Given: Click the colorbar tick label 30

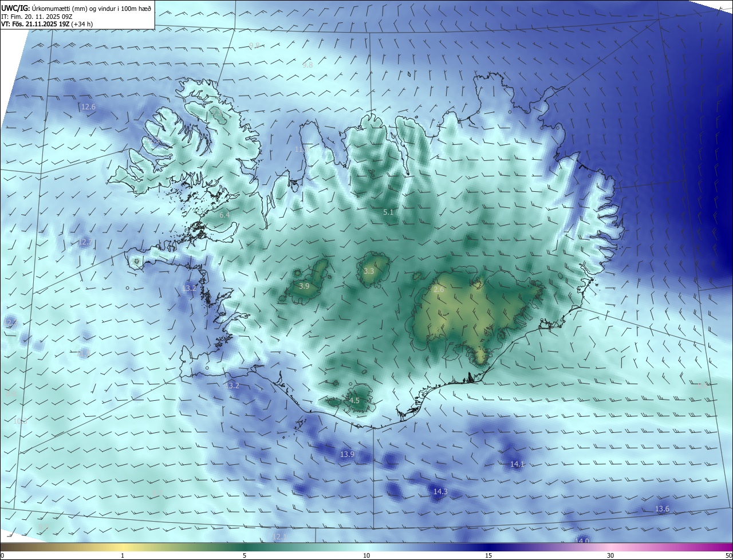Looking at the screenshot, I should click(x=610, y=555).
